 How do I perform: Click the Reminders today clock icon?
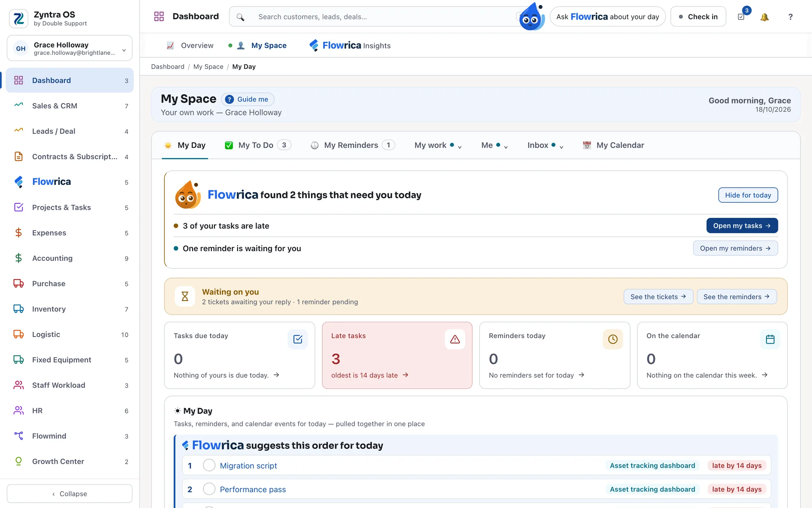[x=613, y=339]
